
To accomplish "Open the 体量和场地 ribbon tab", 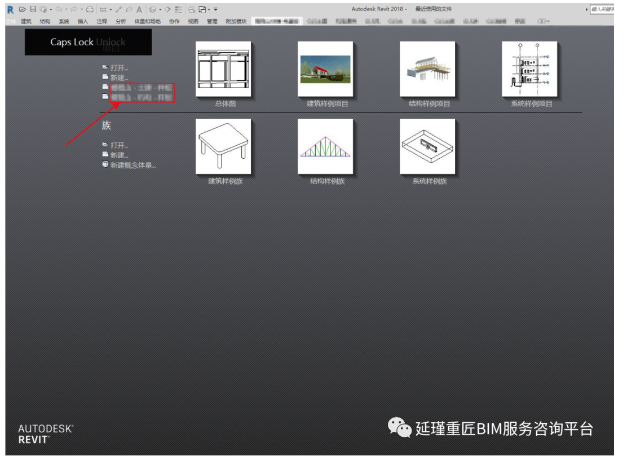I will coord(147,21).
